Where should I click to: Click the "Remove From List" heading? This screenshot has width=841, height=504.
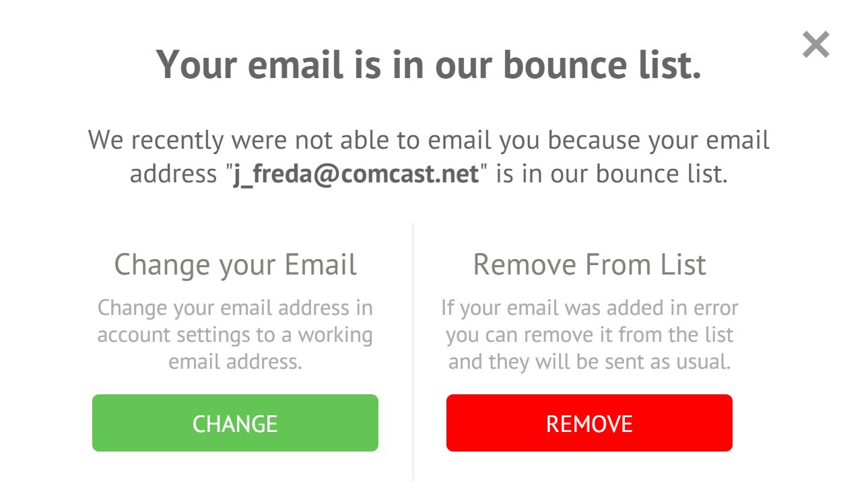[x=589, y=264]
